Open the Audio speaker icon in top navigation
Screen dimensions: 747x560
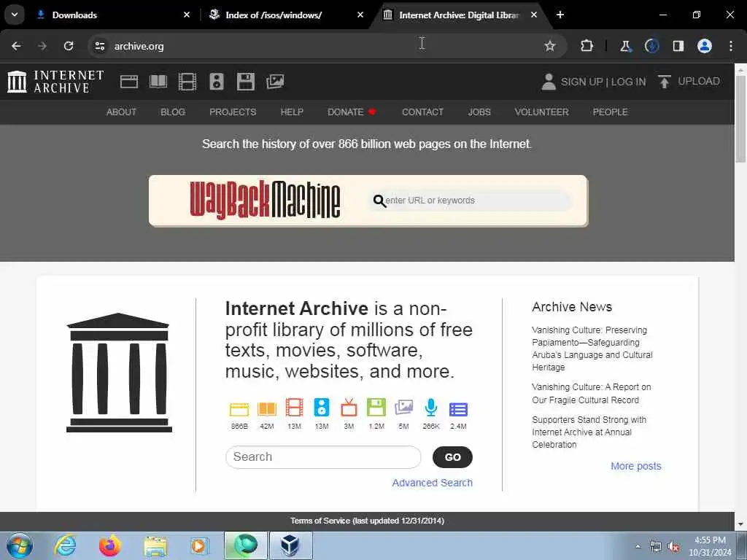(x=216, y=82)
